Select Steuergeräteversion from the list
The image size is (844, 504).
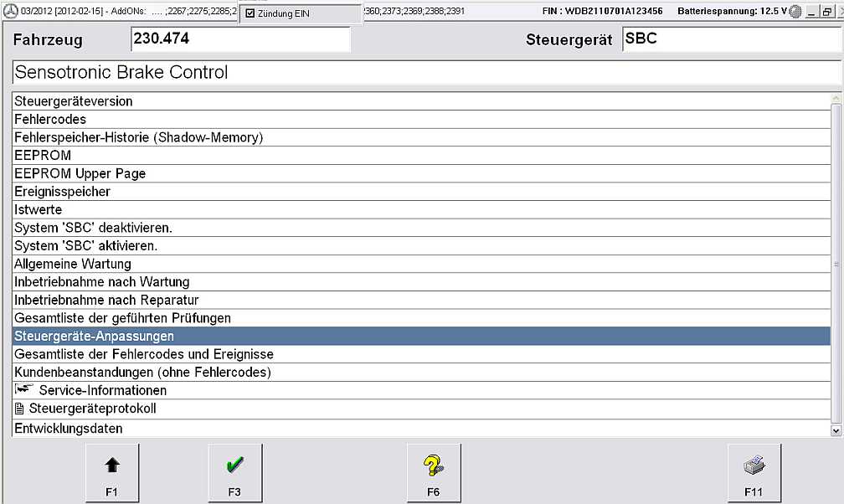74,101
